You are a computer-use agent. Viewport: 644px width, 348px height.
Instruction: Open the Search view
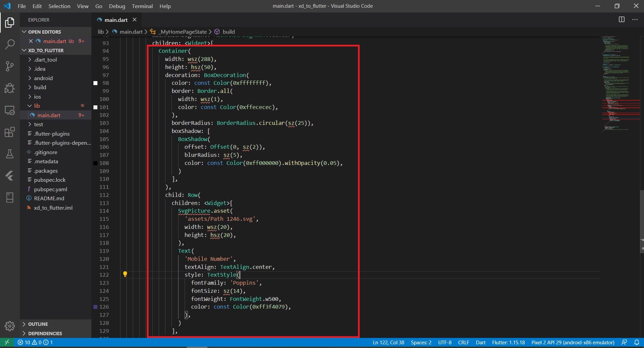click(10, 44)
